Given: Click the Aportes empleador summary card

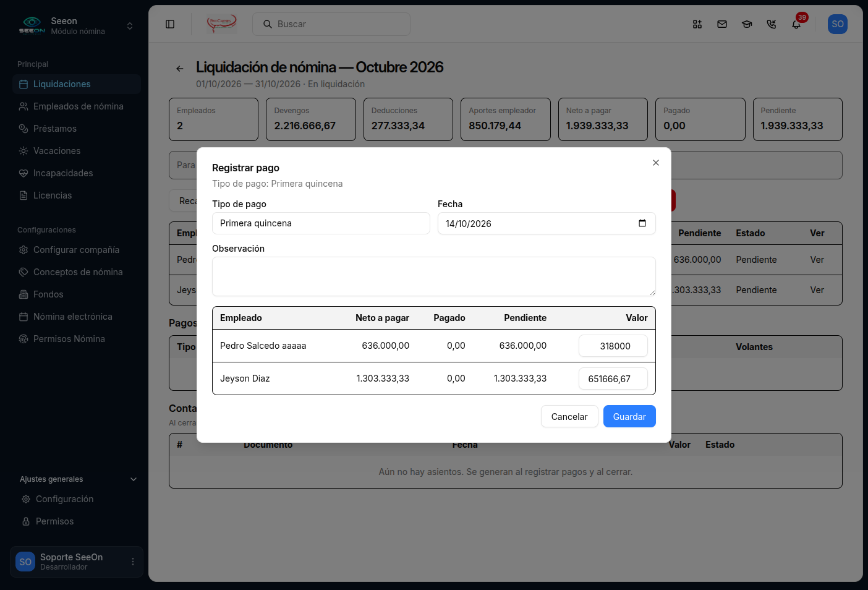Looking at the screenshot, I should point(506,119).
